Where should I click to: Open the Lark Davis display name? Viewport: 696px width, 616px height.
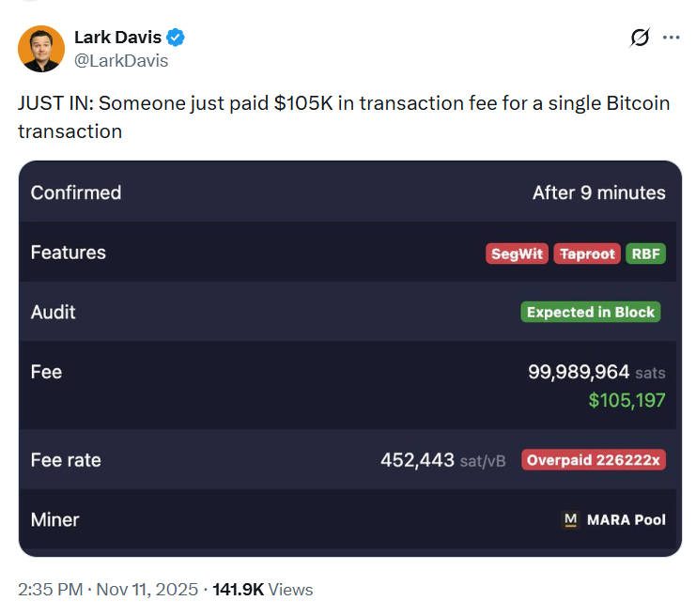pos(117,38)
